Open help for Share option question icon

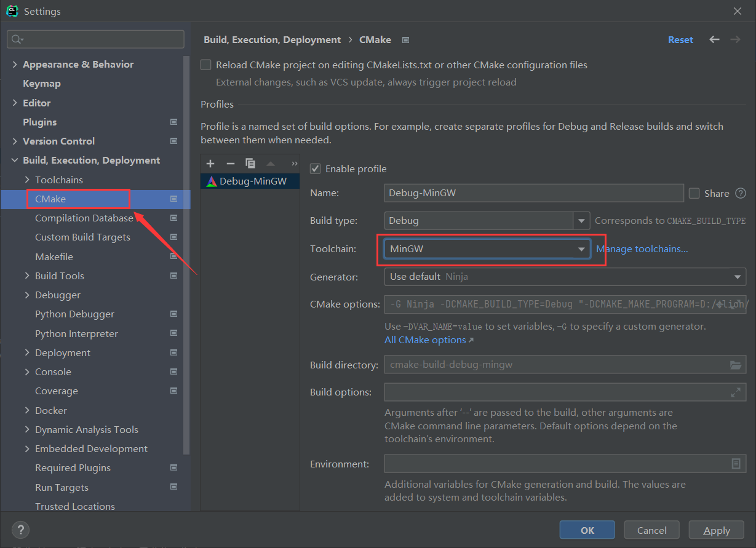point(741,193)
